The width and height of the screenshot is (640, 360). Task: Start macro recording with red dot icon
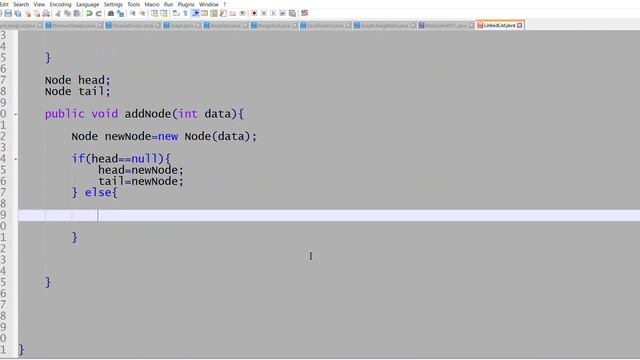(254, 13)
